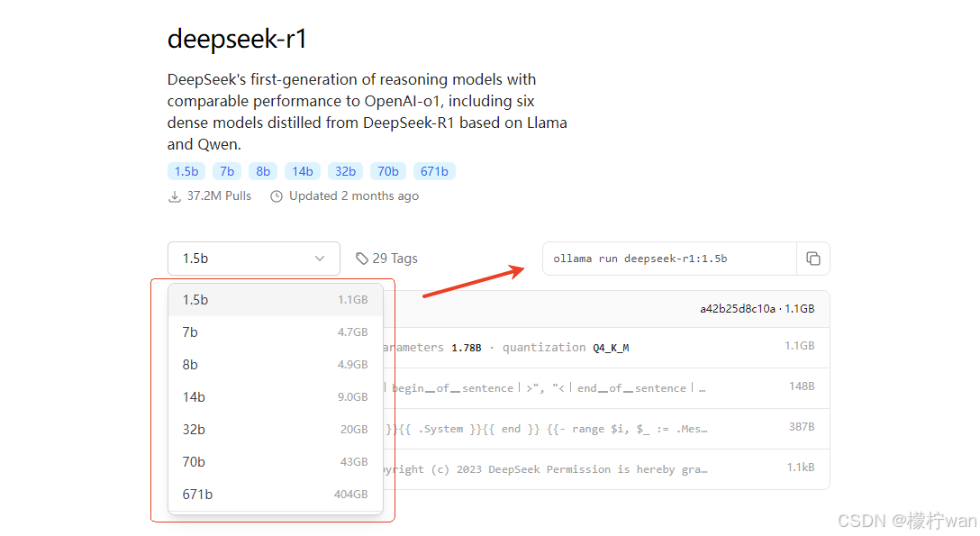Open the begin_of_sentence params row
Viewport: 980px width, 536px height.
[606, 388]
